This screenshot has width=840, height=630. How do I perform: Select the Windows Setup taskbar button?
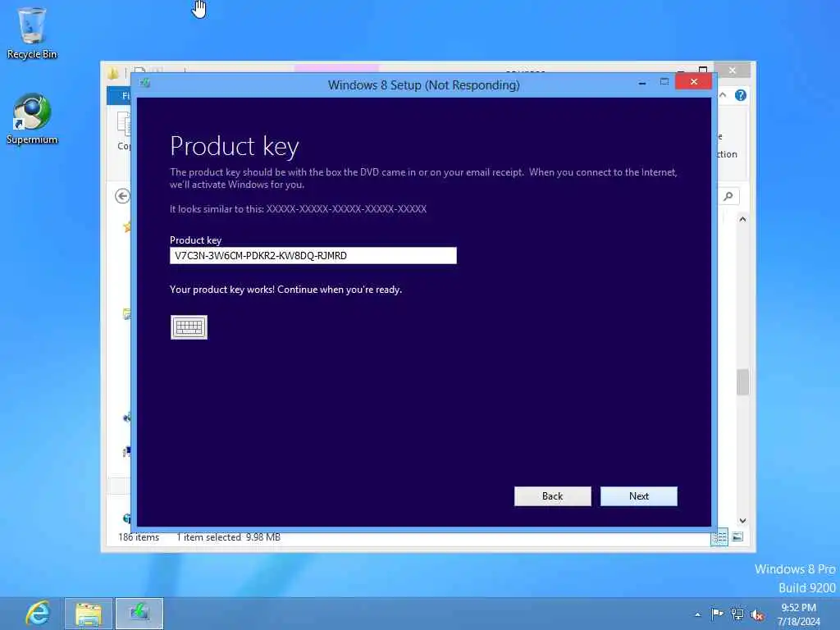coord(139,614)
